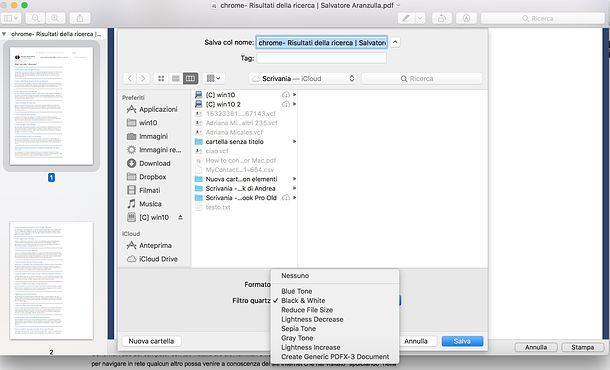Expand 'cartella senza titolo' with its arrow

point(294,142)
